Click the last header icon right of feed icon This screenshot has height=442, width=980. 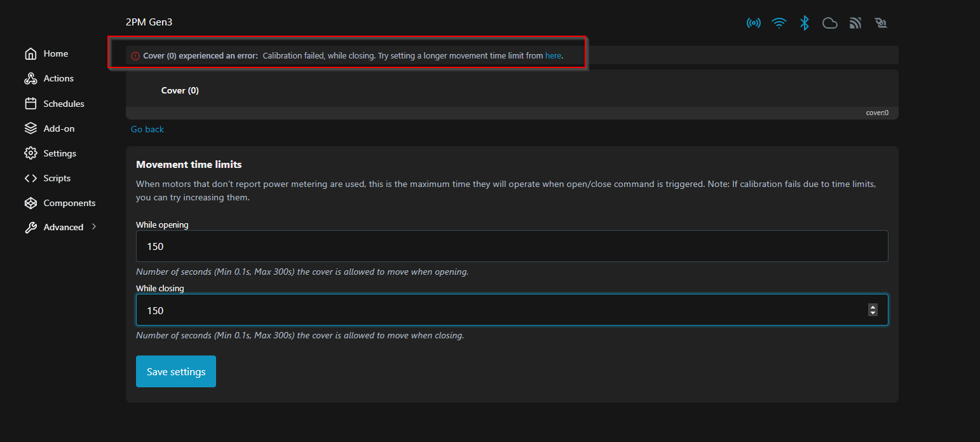tap(880, 24)
